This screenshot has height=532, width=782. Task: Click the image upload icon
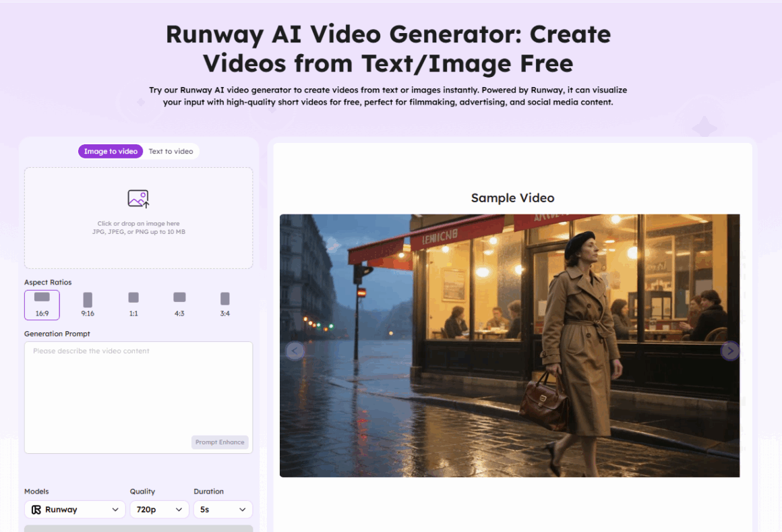tap(138, 199)
